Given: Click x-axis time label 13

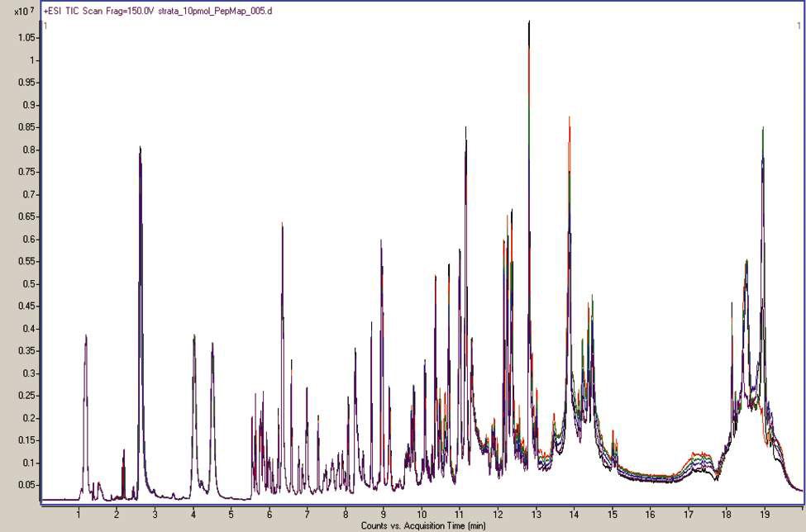Looking at the screenshot, I should (x=536, y=515).
